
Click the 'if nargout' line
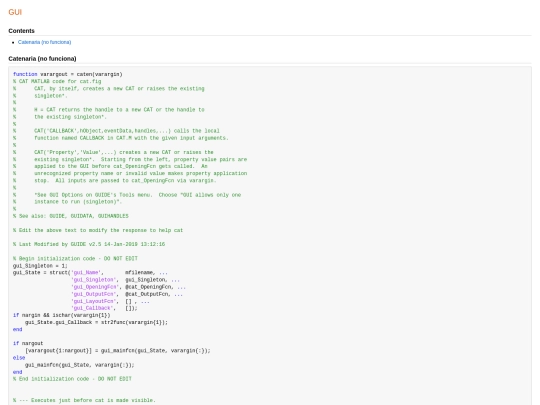28,343
